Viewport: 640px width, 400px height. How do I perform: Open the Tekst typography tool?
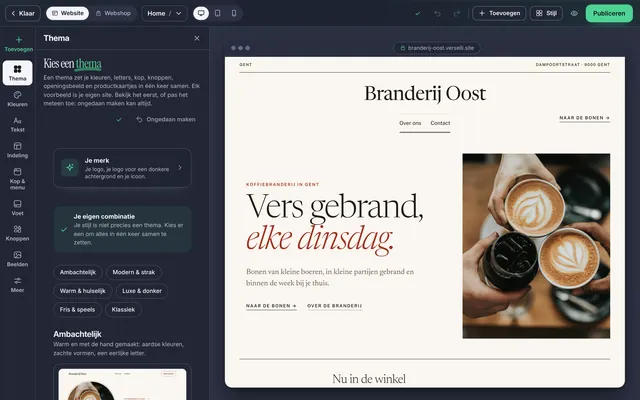click(x=18, y=124)
